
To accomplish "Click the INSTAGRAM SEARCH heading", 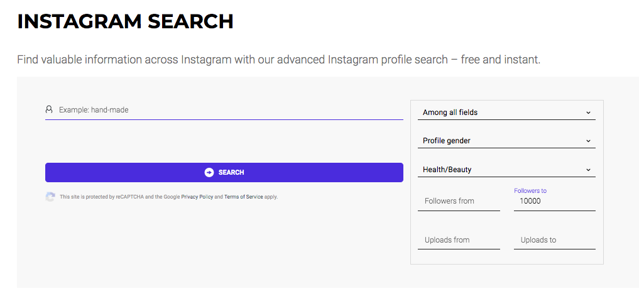I will coord(125,21).
